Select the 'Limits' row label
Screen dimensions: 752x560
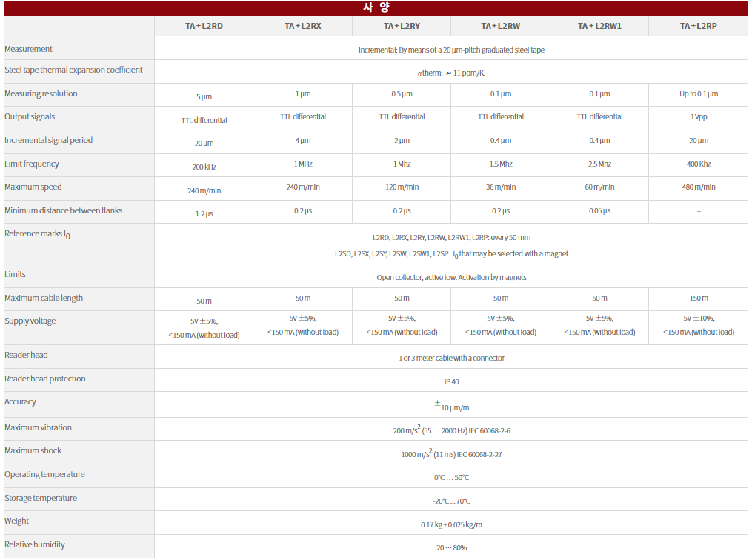point(15,274)
